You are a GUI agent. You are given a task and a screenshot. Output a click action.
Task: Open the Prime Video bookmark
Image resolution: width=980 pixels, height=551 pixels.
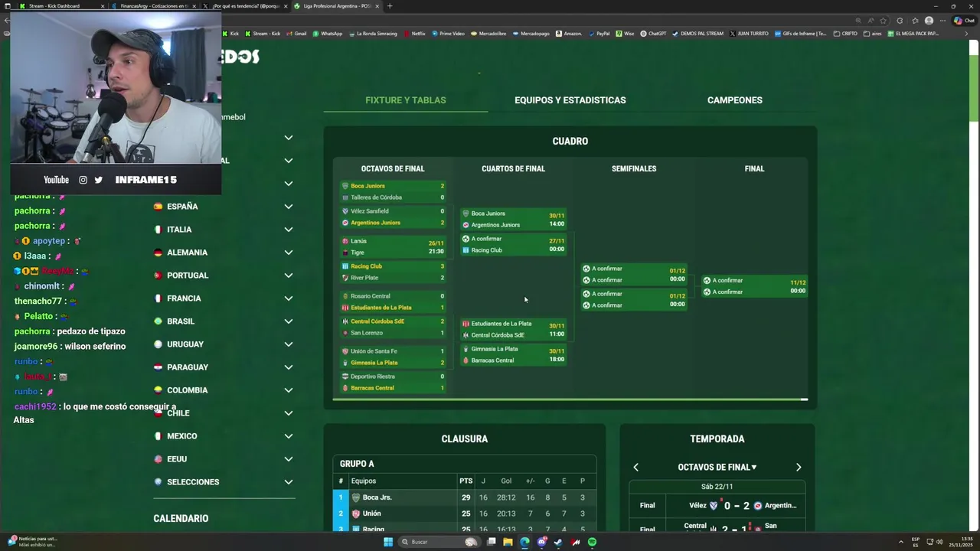(449, 34)
